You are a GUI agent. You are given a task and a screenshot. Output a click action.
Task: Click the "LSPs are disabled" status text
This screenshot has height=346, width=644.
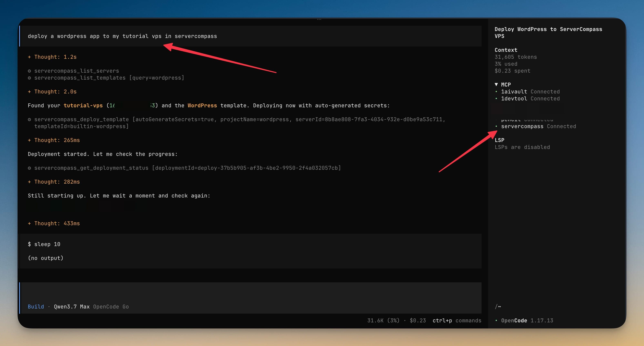[x=522, y=147]
